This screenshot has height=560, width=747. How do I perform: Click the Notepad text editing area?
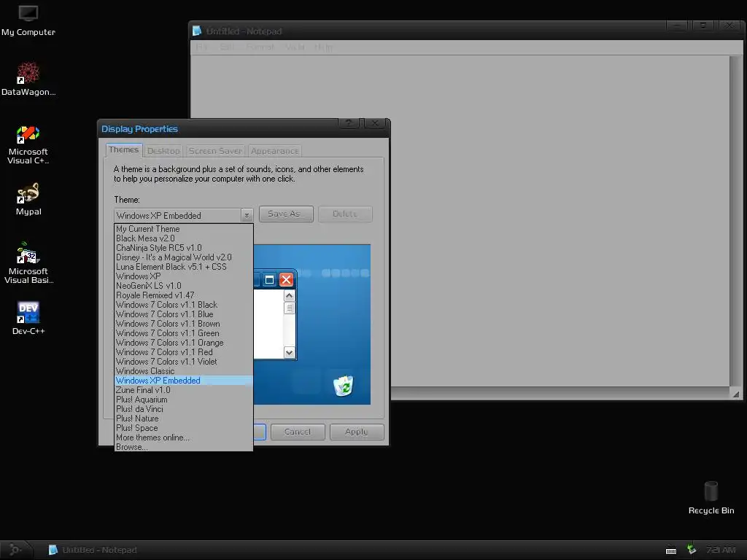pyautogui.click(x=460, y=220)
